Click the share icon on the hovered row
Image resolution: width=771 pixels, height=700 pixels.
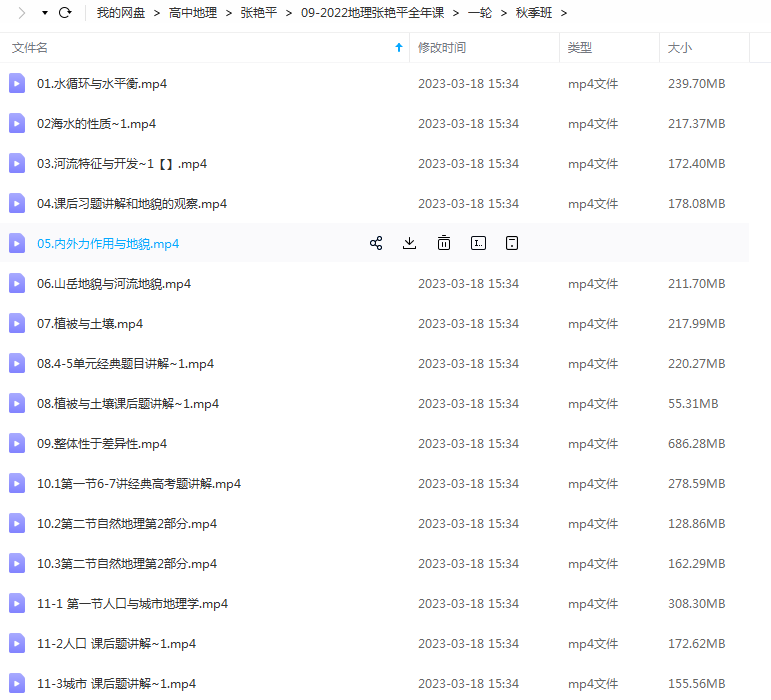click(376, 243)
